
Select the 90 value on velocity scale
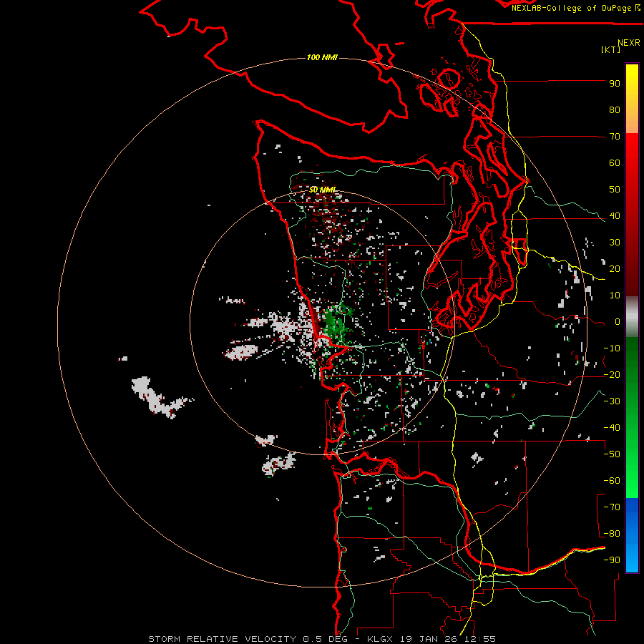click(615, 84)
